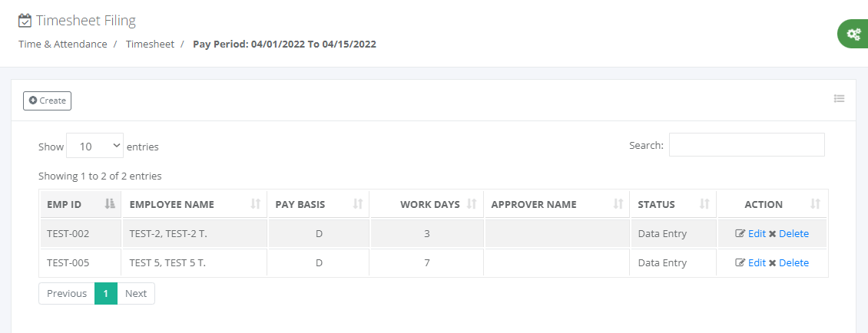Sort by Employee Name column arrows
868x333 pixels.
click(x=255, y=204)
